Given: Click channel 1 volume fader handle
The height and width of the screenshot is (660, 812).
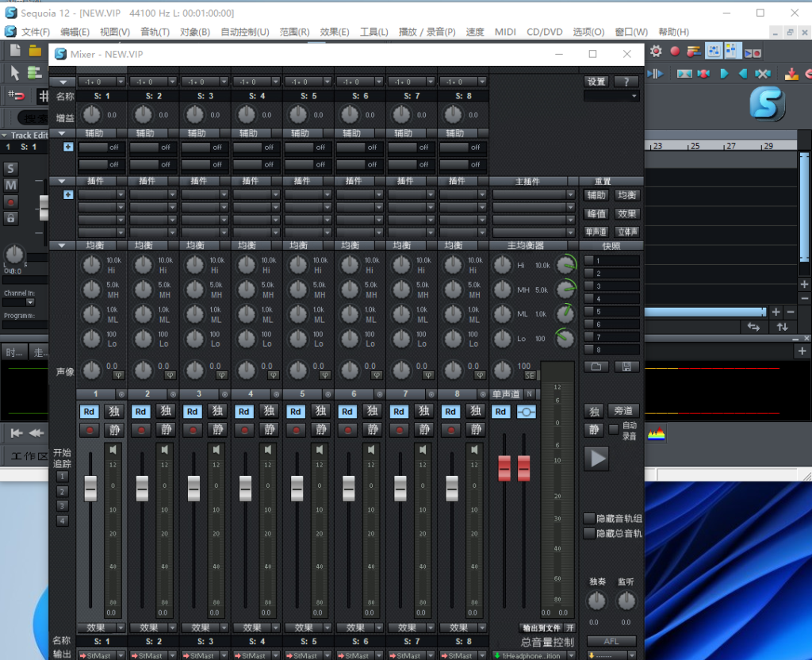Looking at the screenshot, I should [90, 488].
